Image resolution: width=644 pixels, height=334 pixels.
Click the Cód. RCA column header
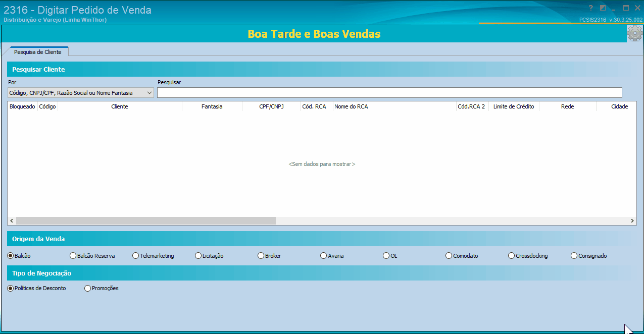(x=314, y=106)
